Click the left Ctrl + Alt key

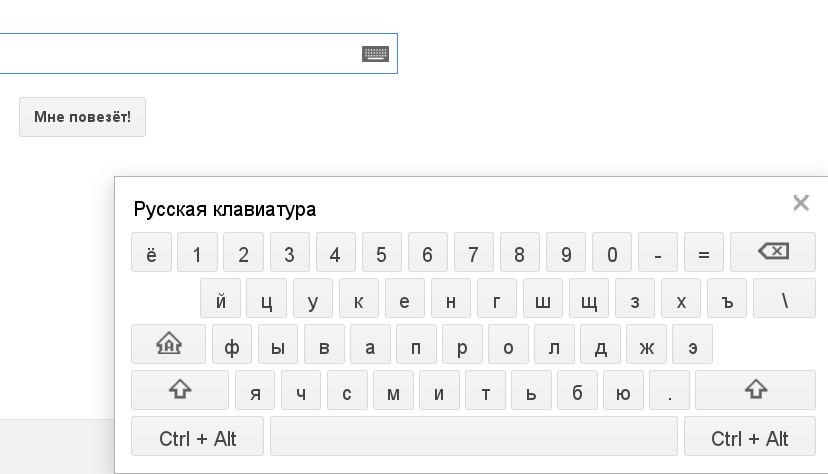coord(197,436)
